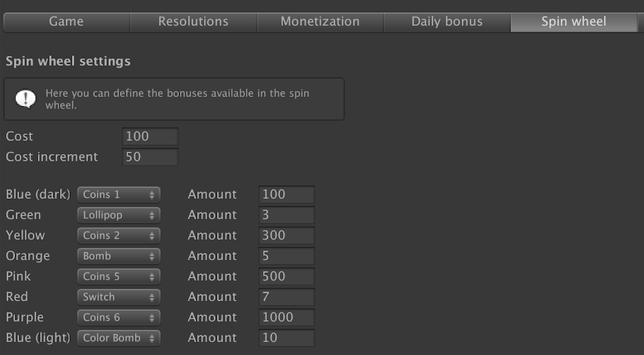Open the Yellow Coins 2 dropdown
Viewport: 644px width, 355px height.
pyautogui.click(x=118, y=236)
